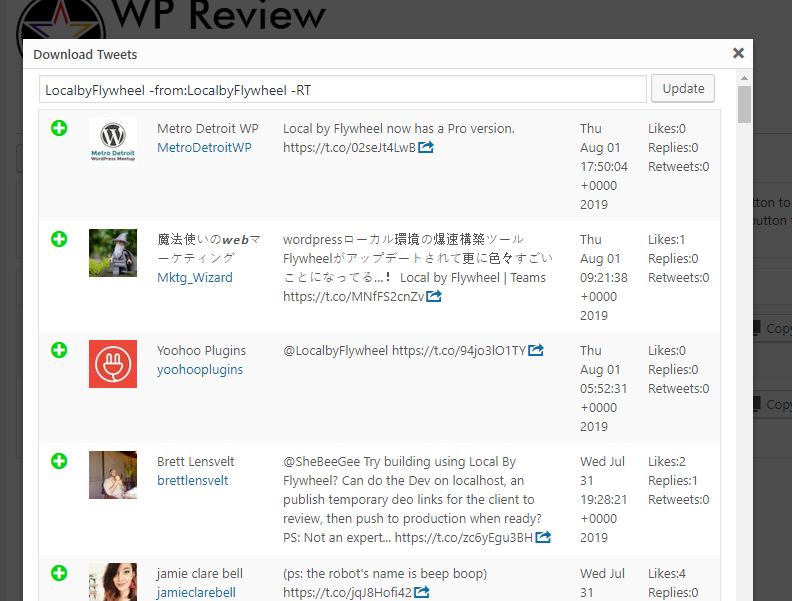Screen dimensions: 792x601
Task: Click the 'Download Tweets' dialog title
Action: tap(85, 54)
